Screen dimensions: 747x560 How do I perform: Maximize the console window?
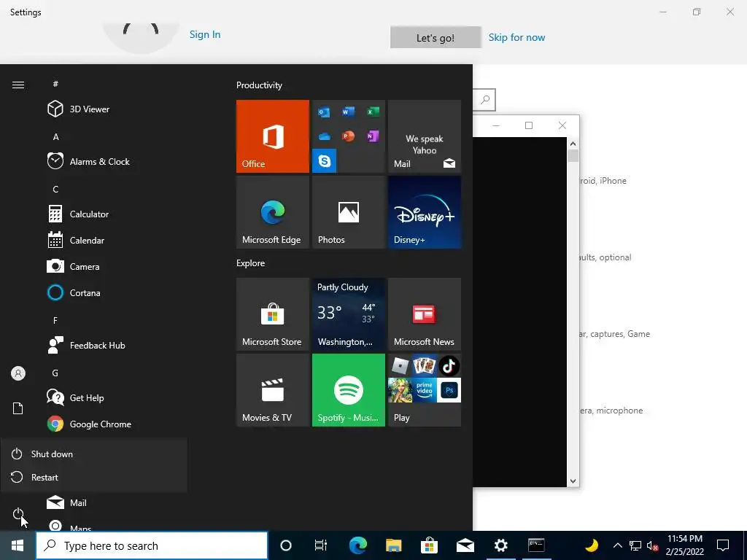tap(529, 125)
